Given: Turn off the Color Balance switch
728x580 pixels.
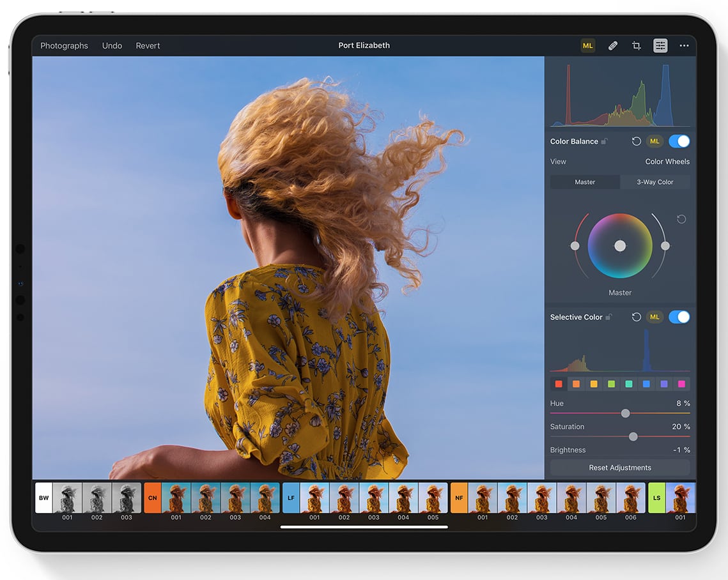Looking at the screenshot, I should pos(679,142).
